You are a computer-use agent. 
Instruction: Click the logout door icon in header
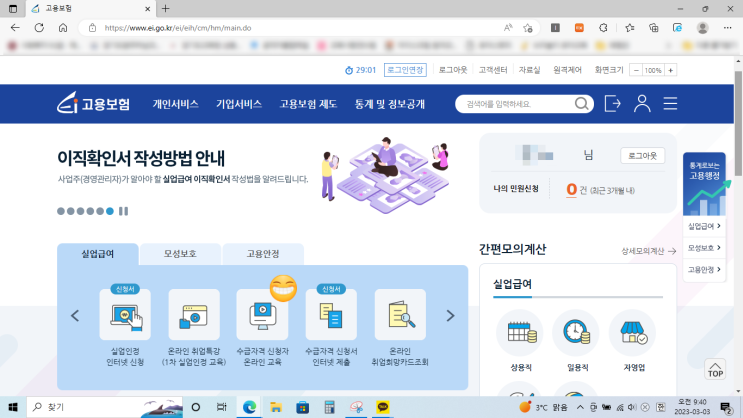[612, 103]
